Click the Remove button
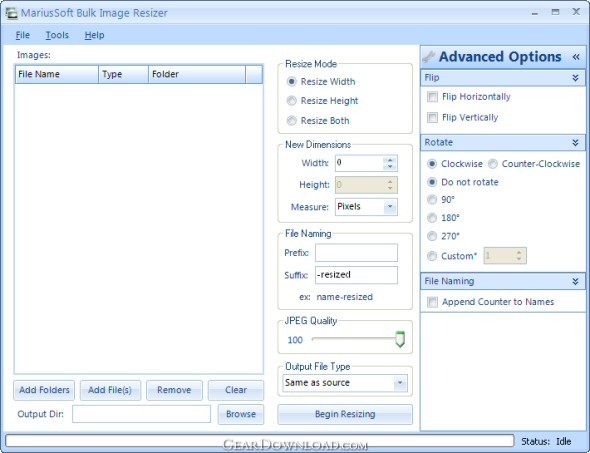This screenshot has width=590, height=453. pyautogui.click(x=174, y=390)
